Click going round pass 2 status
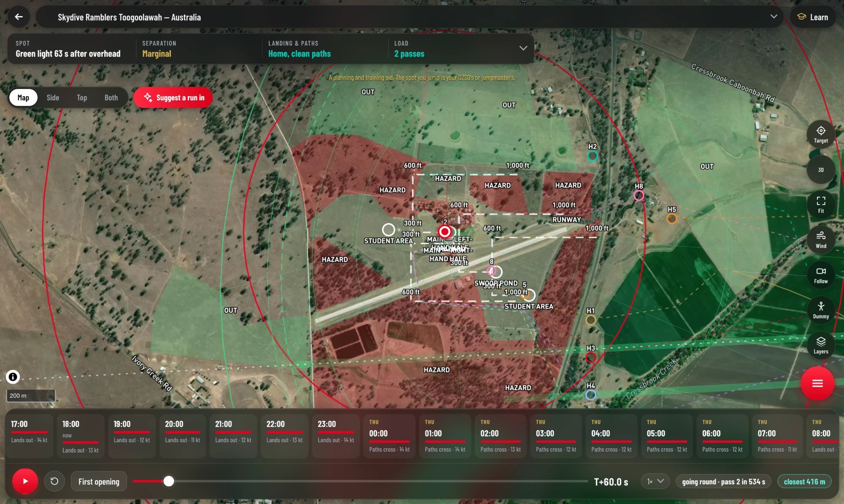Viewport: 844px width, 504px height. [723, 481]
